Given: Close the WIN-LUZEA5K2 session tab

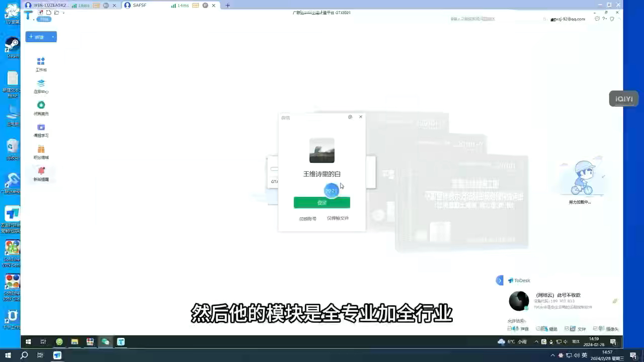Looking at the screenshot, I should 115,6.
